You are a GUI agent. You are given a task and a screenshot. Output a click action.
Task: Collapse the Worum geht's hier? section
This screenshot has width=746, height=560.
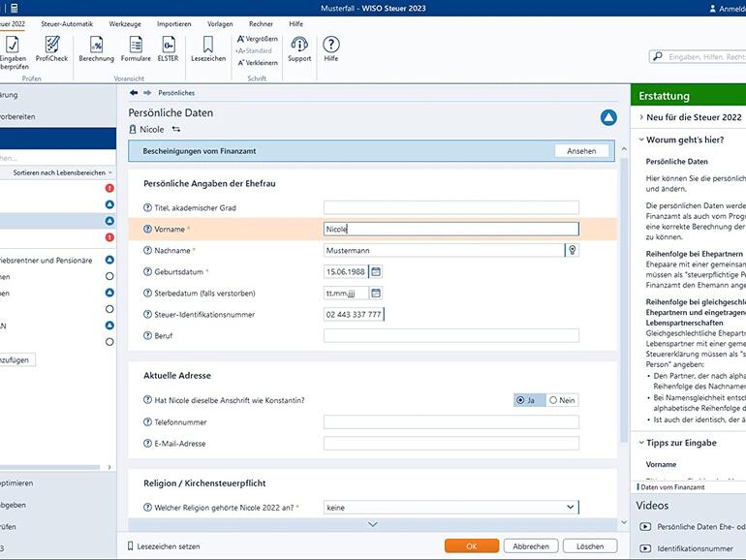685,140
